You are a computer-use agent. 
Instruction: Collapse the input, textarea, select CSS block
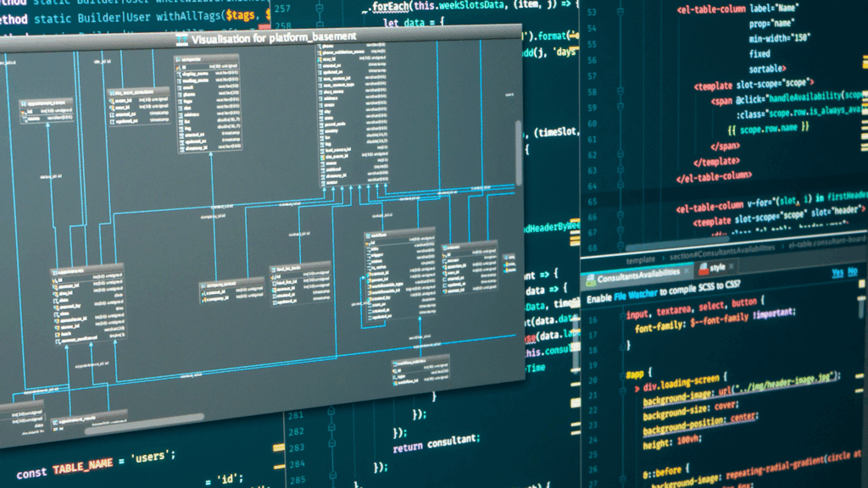(x=622, y=315)
